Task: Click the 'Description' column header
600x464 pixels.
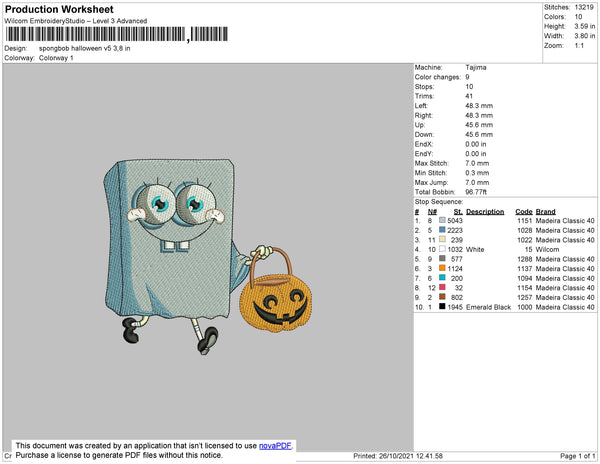Action: click(x=485, y=212)
